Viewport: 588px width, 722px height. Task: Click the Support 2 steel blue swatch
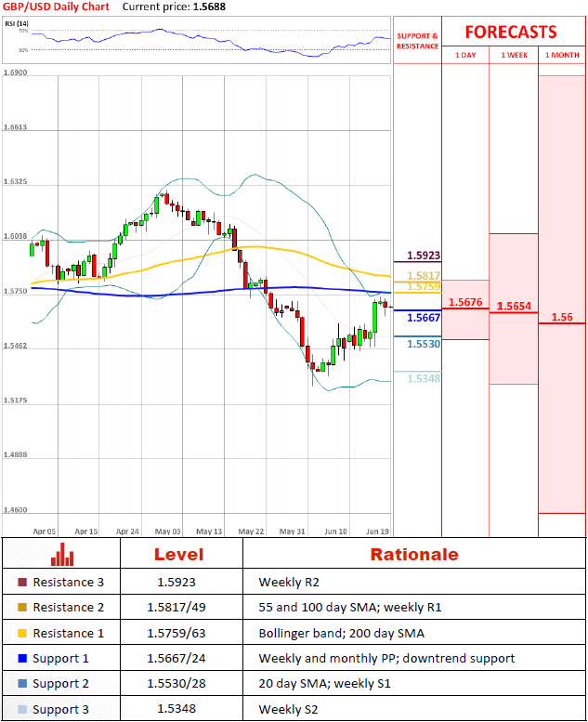[22, 684]
